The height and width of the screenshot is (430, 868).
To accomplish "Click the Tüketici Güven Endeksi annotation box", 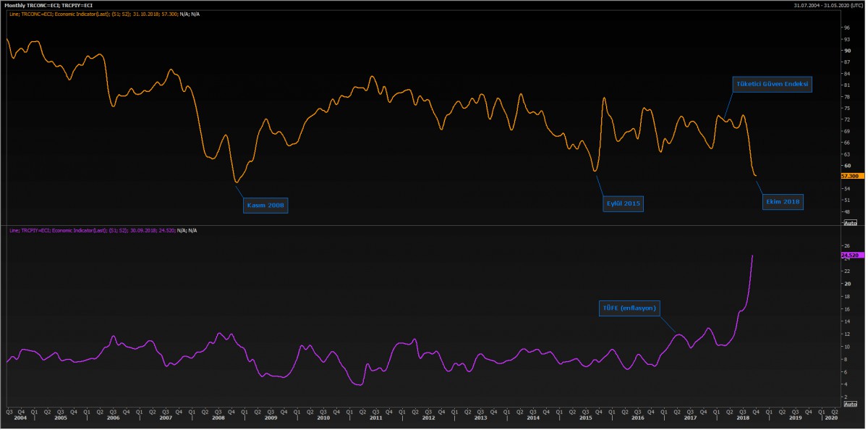I will (x=772, y=84).
